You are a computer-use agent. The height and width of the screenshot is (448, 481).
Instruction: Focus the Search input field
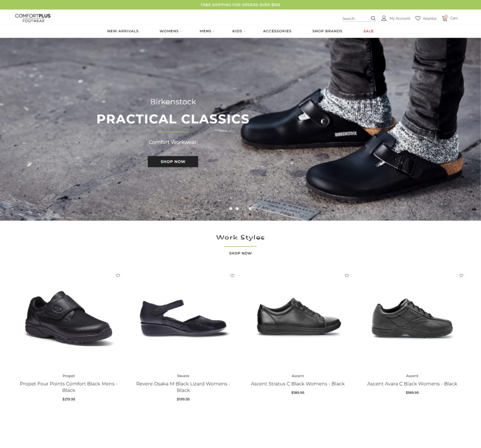356,18
